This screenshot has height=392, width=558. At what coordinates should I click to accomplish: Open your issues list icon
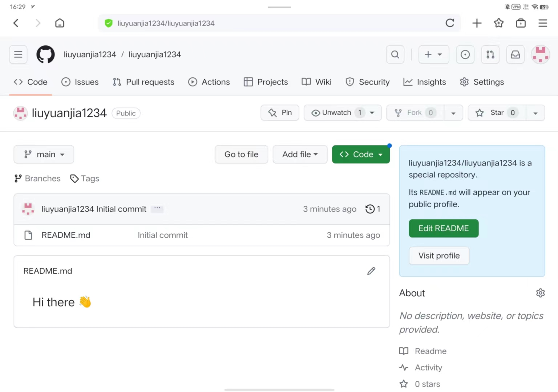[x=465, y=54]
